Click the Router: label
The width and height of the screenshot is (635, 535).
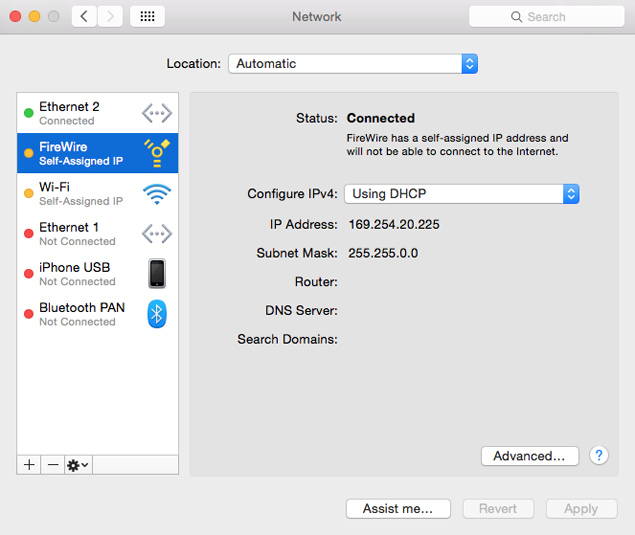coord(316,281)
